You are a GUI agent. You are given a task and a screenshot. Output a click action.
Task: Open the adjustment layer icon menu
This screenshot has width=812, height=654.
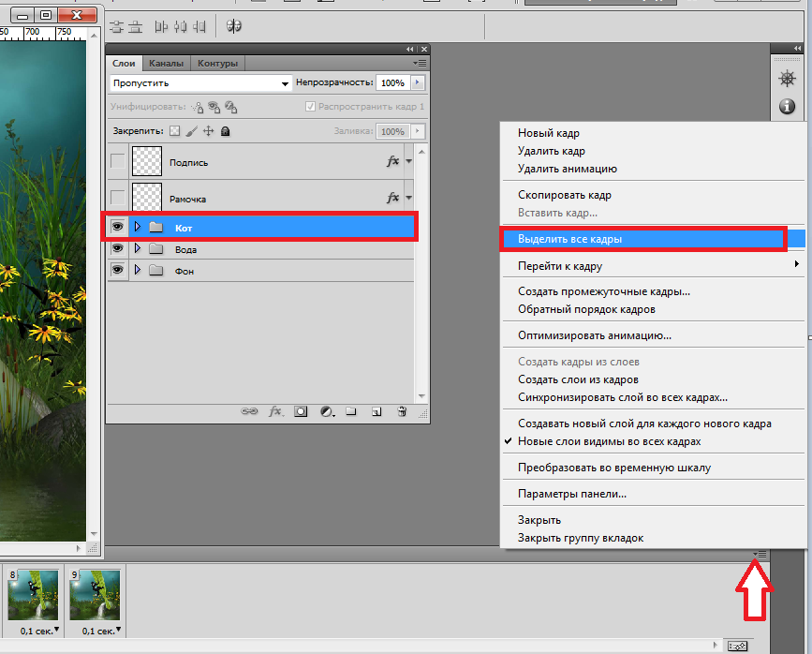click(x=327, y=411)
